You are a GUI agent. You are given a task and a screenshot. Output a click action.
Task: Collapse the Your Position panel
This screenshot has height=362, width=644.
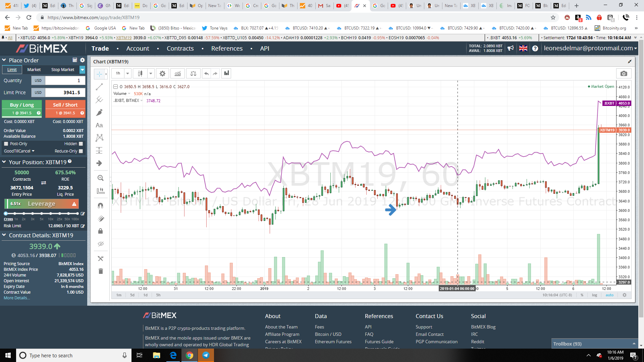pyautogui.click(x=4, y=162)
